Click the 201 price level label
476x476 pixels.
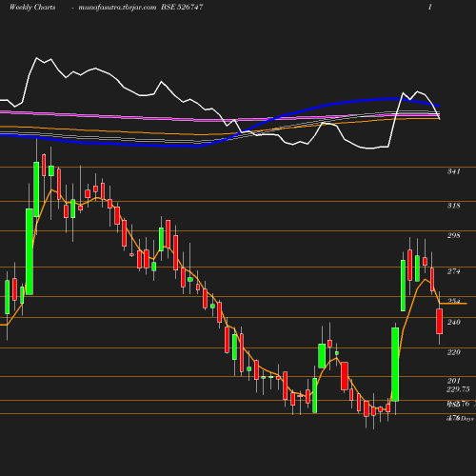tap(454, 381)
